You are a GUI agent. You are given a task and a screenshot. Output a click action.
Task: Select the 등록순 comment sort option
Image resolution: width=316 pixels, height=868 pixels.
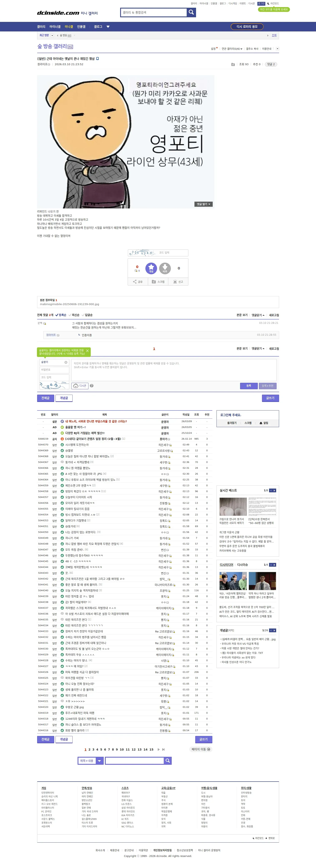[x=61, y=315]
